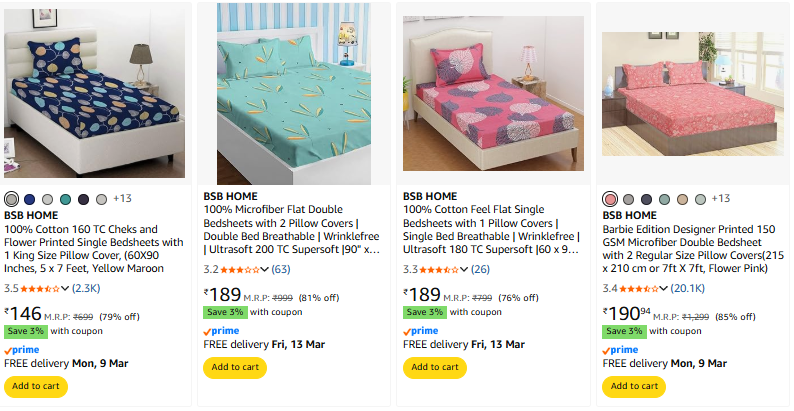The image size is (794, 411).
Task: Click prime badge on Barbie Edition bedsheet
Action: (x=620, y=350)
